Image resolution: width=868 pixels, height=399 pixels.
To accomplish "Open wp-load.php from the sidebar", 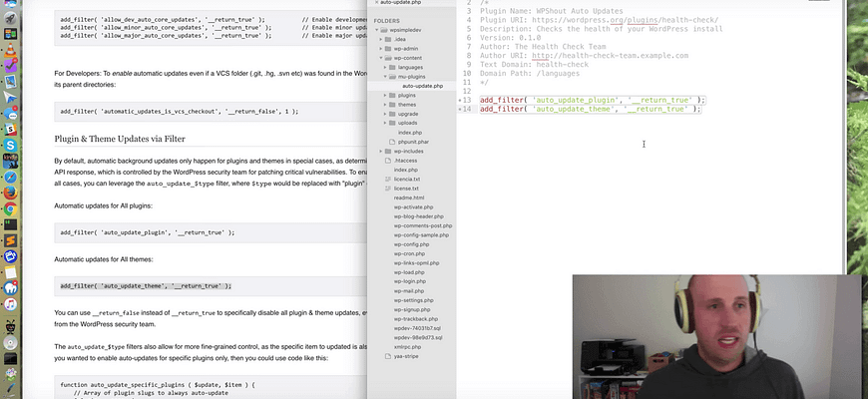I will (409, 272).
